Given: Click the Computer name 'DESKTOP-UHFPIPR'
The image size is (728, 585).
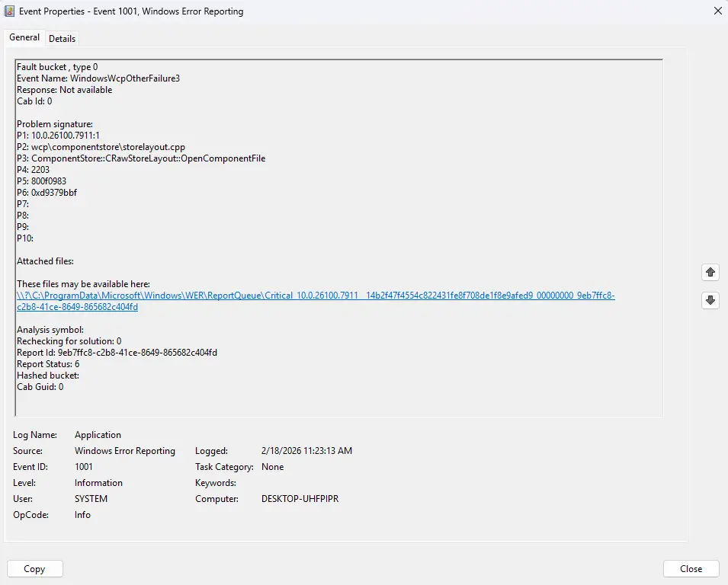Looking at the screenshot, I should tap(300, 499).
